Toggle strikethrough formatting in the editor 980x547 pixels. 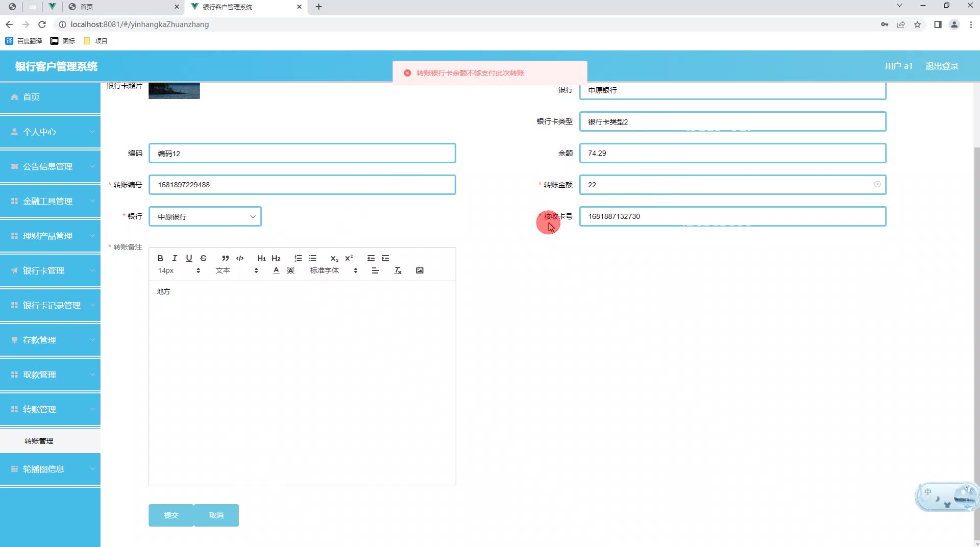click(204, 258)
